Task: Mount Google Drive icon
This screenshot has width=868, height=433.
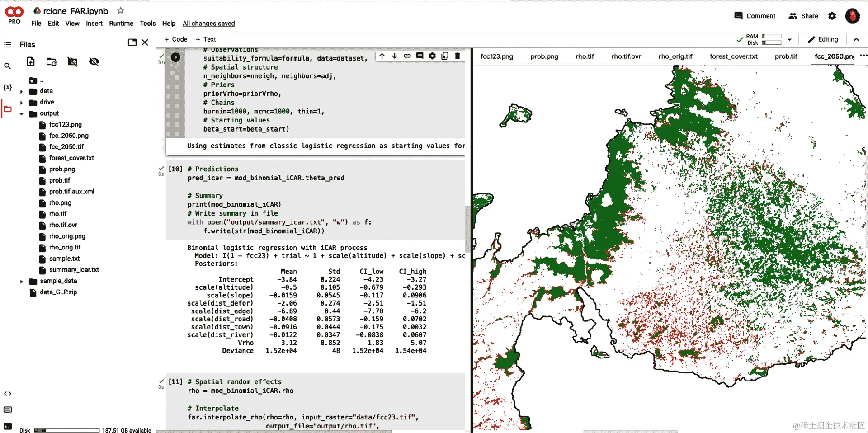Action: point(72,61)
